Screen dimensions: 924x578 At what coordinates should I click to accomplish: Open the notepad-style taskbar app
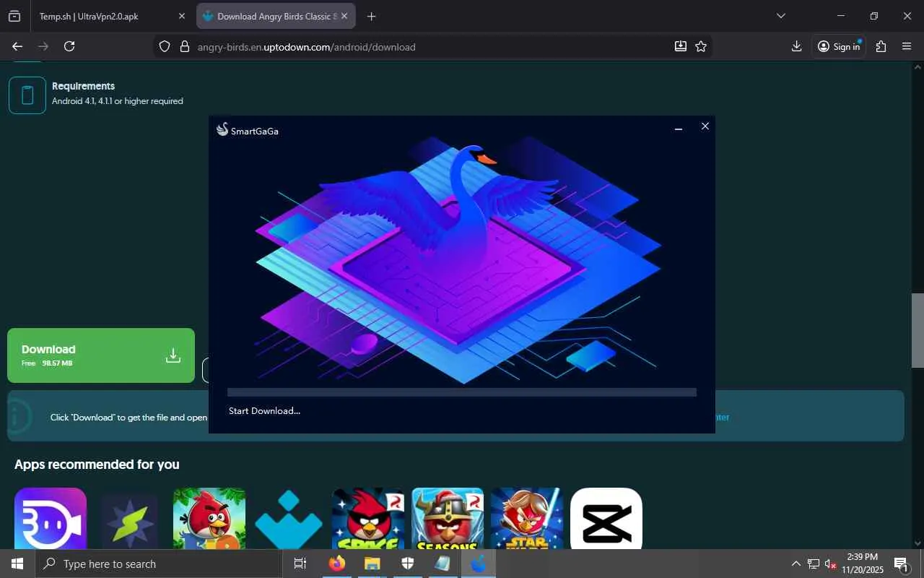pyautogui.click(x=443, y=564)
